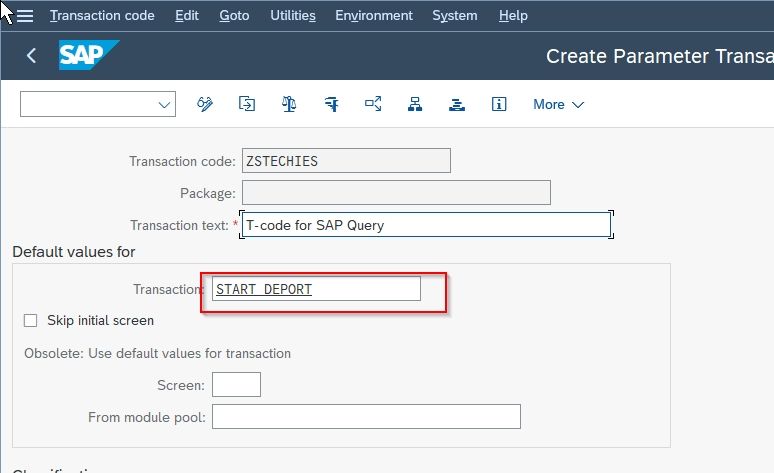Click the Display/Change pencil-glasses icon

click(x=205, y=104)
